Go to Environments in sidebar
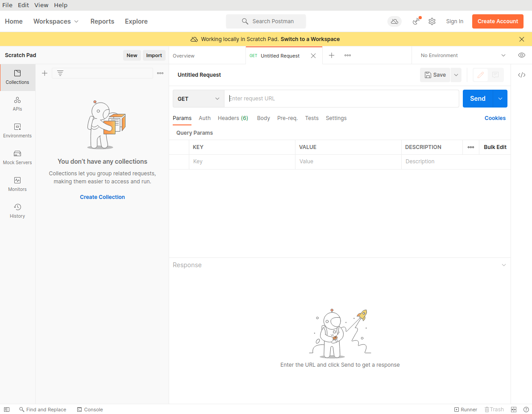 point(17,131)
